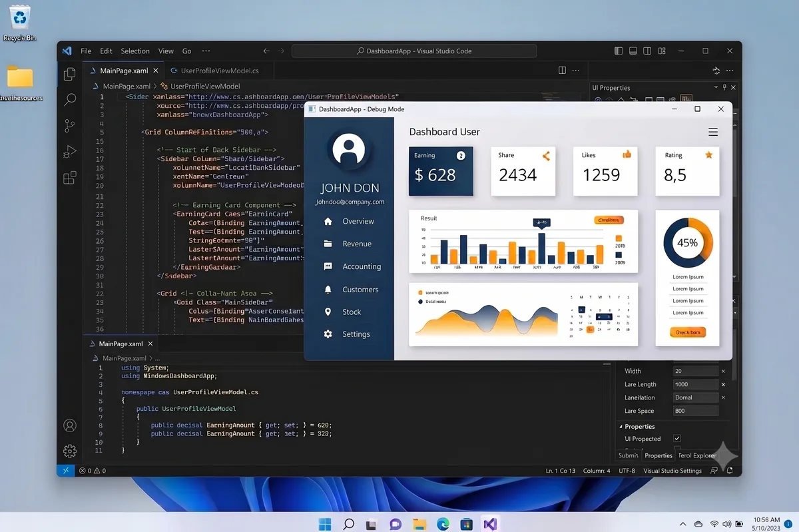
Task: Close the top MainPage.xaml tab
Action: click(156, 70)
